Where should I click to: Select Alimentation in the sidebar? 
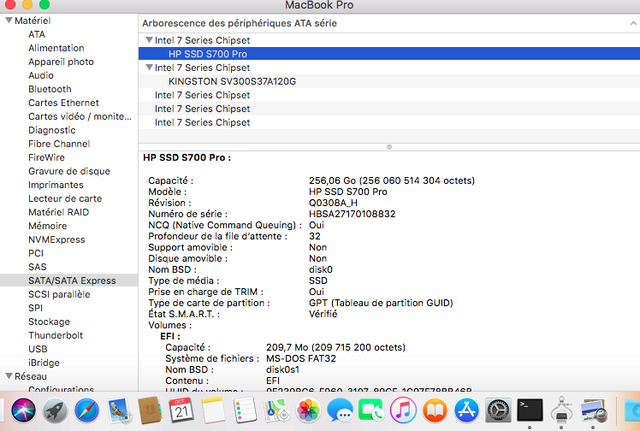pyautogui.click(x=56, y=48)
